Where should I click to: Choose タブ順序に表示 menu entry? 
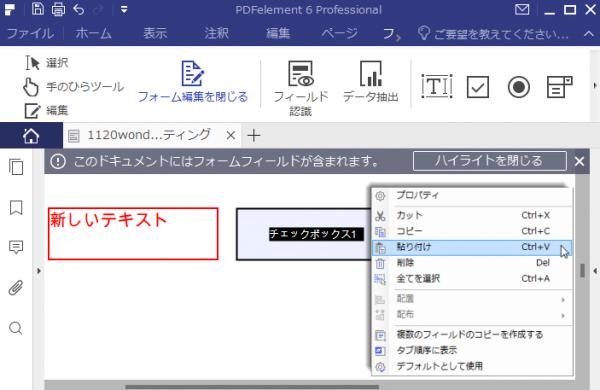pyautogui.click(x=472, y=350)
